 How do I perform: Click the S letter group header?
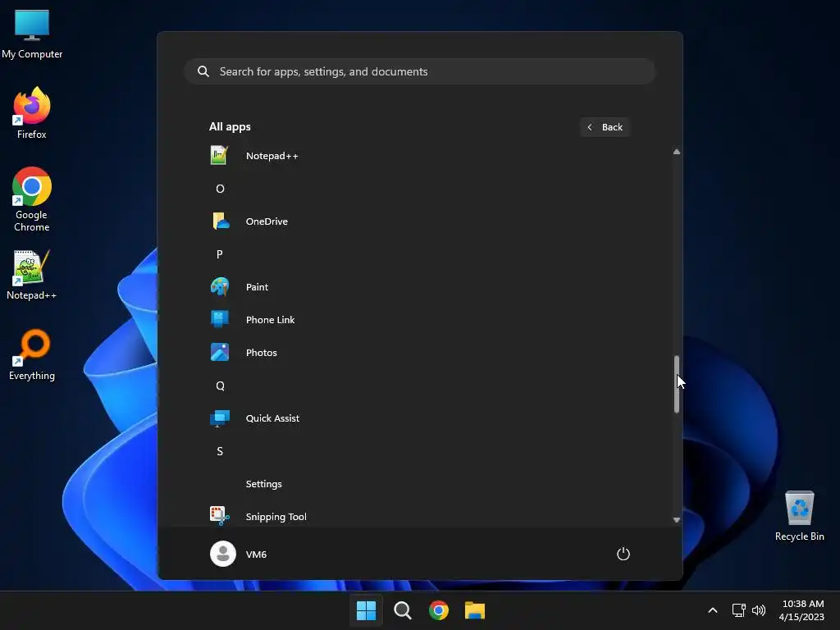click(x=220, y=451)
